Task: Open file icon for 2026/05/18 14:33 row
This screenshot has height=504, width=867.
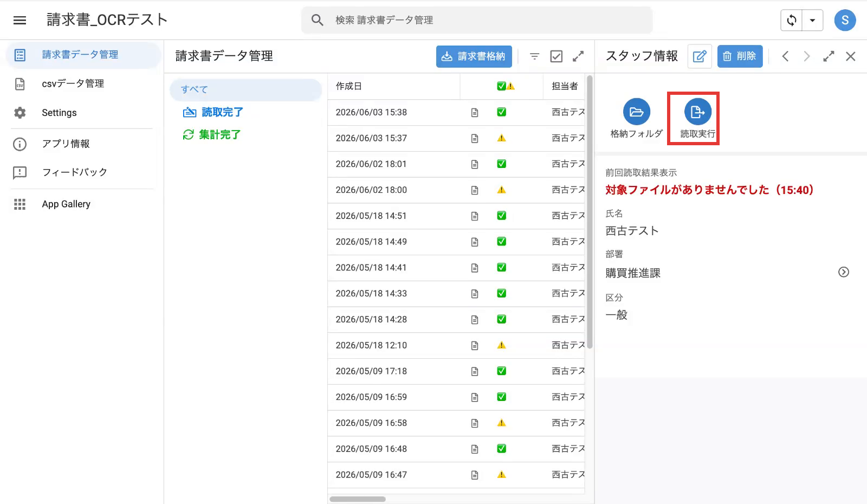Action: pyautogui.click(x=475, y=294)
